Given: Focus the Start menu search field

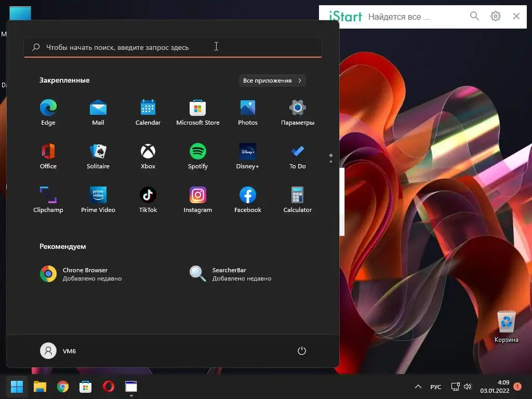Looking at the screenshot, I should pyautogui.click(x=173, y=47).
